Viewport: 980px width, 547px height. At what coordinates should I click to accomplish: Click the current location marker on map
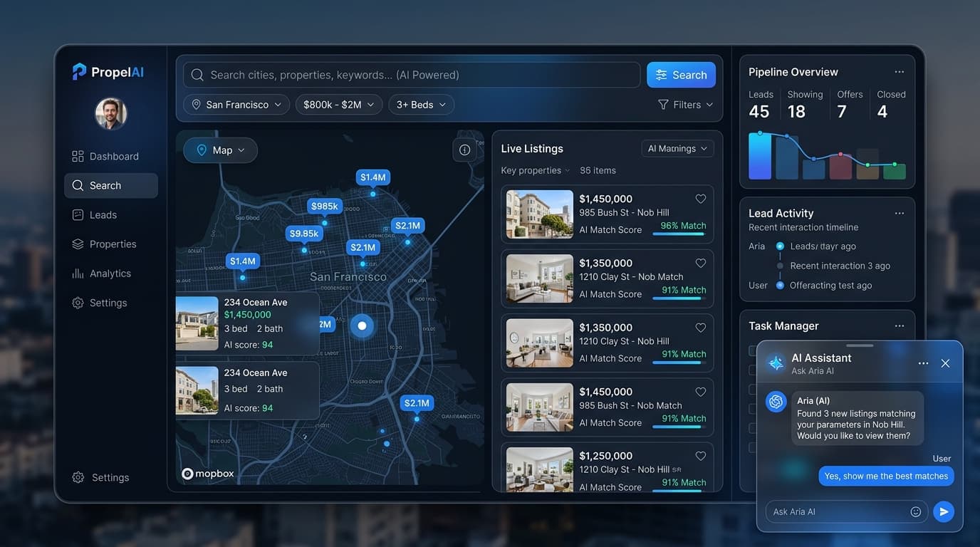point(362,325)
